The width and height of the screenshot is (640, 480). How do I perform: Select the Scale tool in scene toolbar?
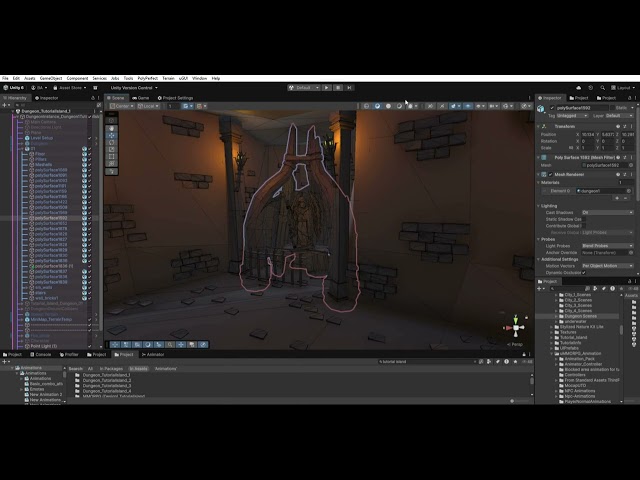tap(111, 149)
